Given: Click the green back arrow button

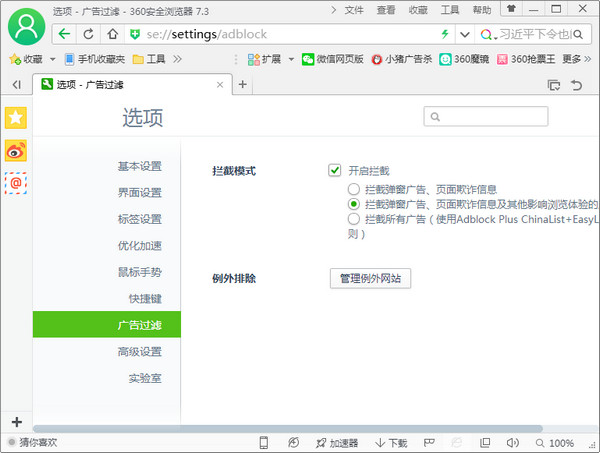Looking at the screenshot, I should point(64,34).
